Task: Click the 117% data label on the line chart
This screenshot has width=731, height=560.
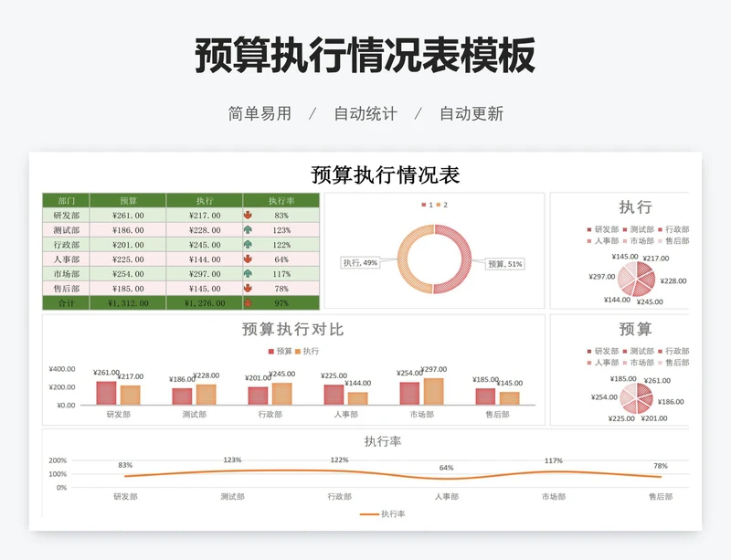Action: coord(554,460)
